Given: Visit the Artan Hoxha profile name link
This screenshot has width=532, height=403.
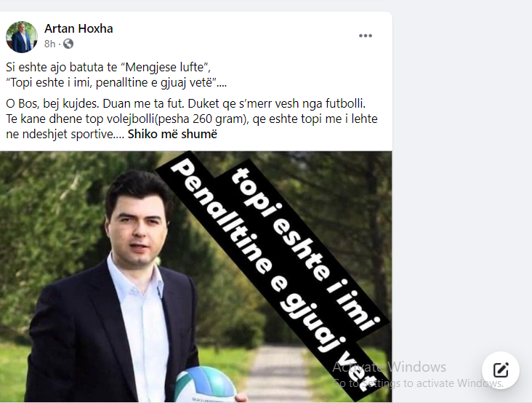Looking at the screenshot, I should pos(78,28).
